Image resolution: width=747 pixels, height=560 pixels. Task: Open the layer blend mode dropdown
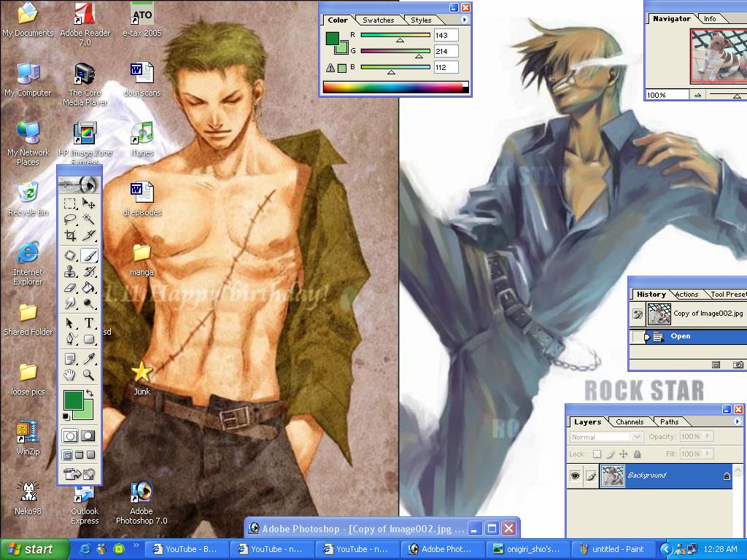click(x=637, y=436)
